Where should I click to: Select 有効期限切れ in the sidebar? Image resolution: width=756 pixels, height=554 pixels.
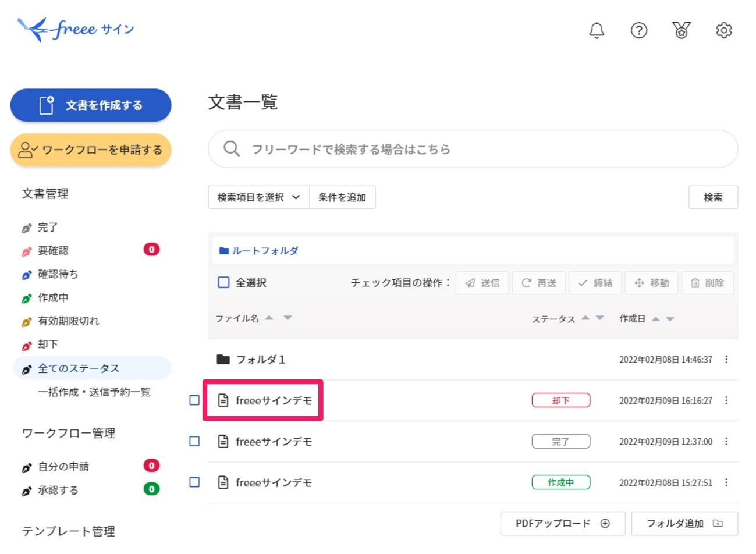(x=68, y=321)
